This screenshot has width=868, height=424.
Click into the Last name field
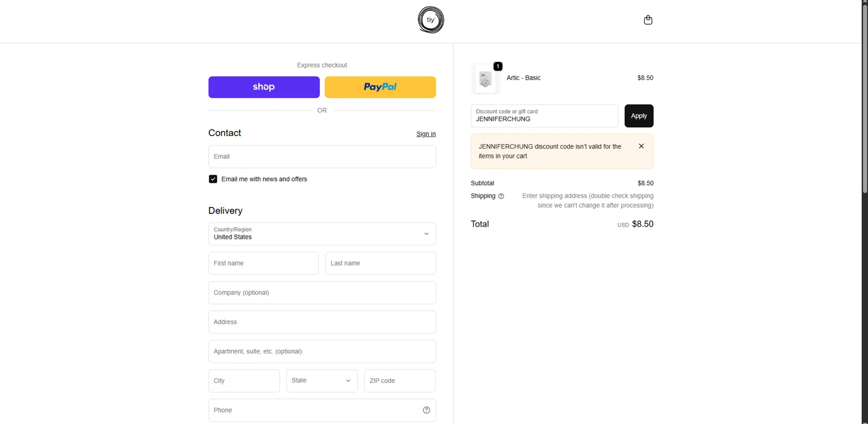click(380, 263)
